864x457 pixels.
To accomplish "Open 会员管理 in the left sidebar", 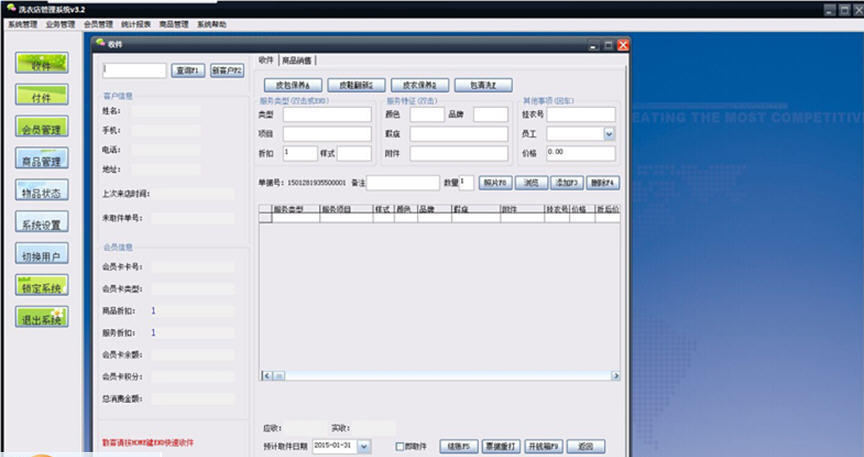I will tap(42, 126).
